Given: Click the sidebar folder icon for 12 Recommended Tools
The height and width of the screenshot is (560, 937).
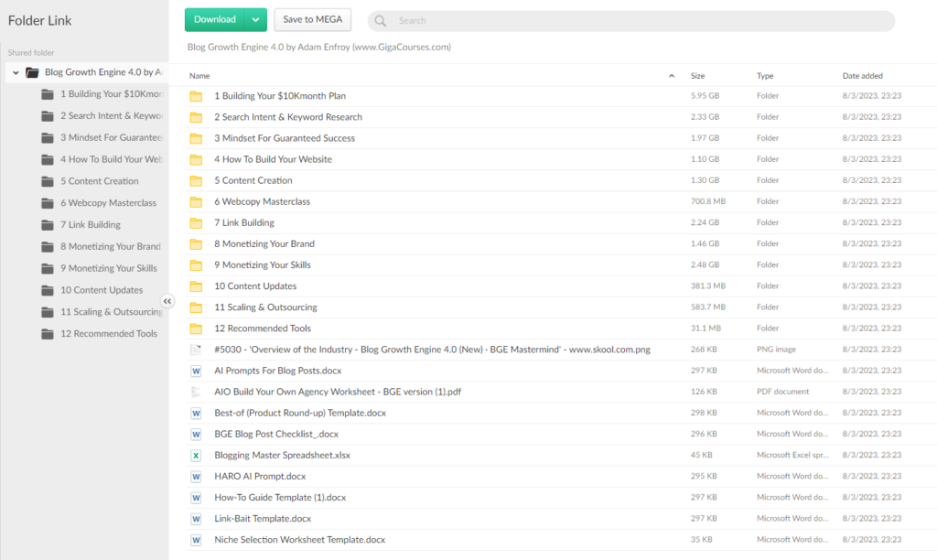Looking at the screenshot, I should pyautogui.click(x=49, y=333).
